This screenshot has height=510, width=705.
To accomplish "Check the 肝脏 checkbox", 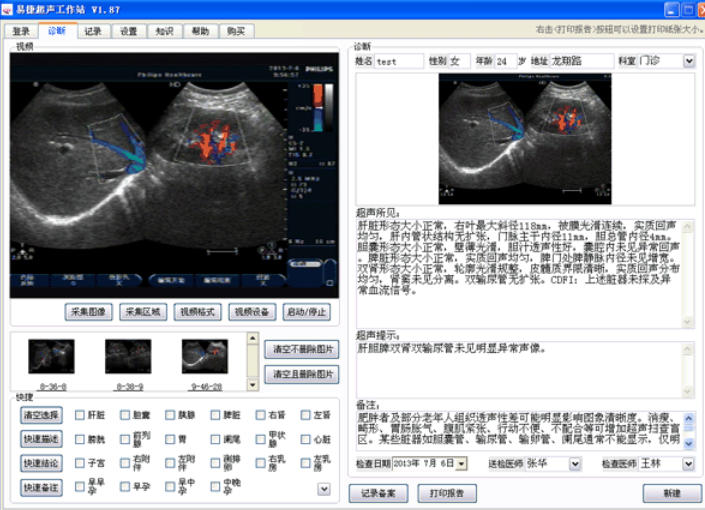I will pos(80,415).
